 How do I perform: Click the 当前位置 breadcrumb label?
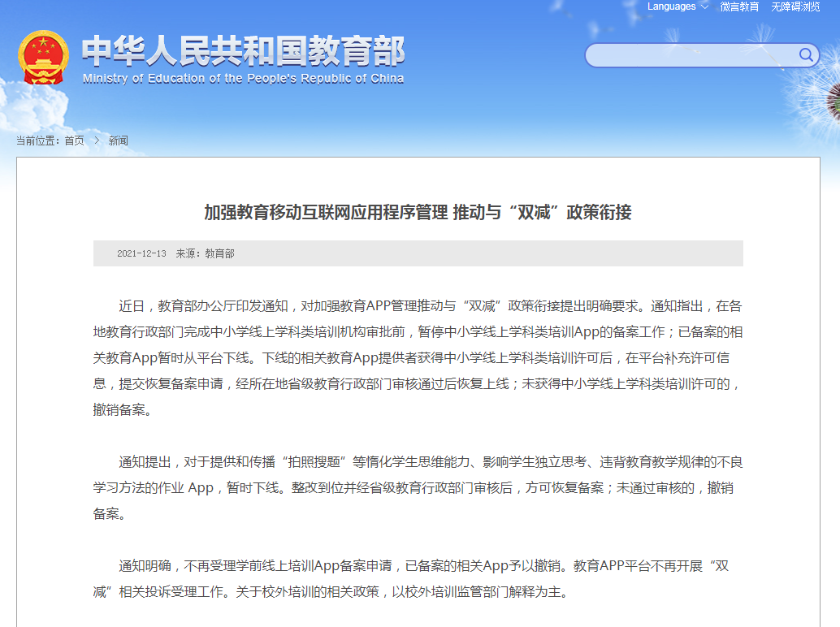tap(38, 141)
